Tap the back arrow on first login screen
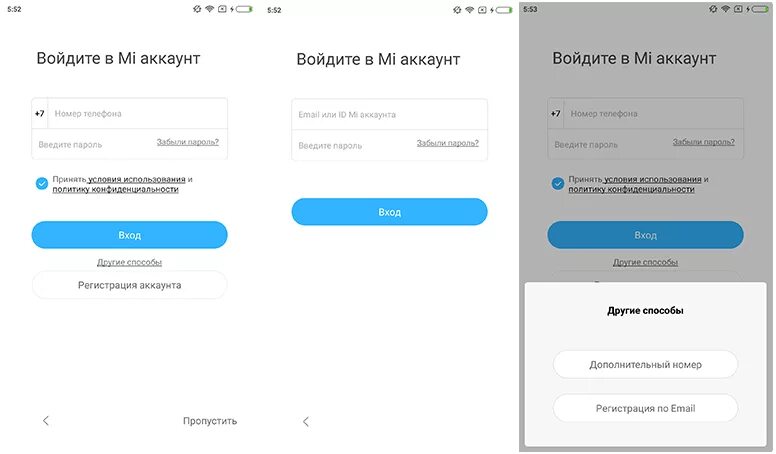The image size is (776, 454). pos(46,421)
